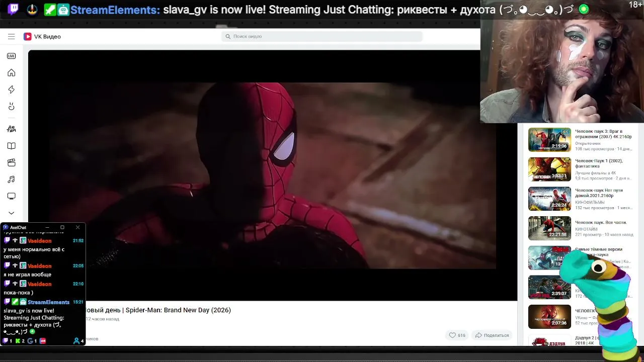Open Человек-паук 3: Враг в отражении title
644x362 pixels.
click(603, 134)
